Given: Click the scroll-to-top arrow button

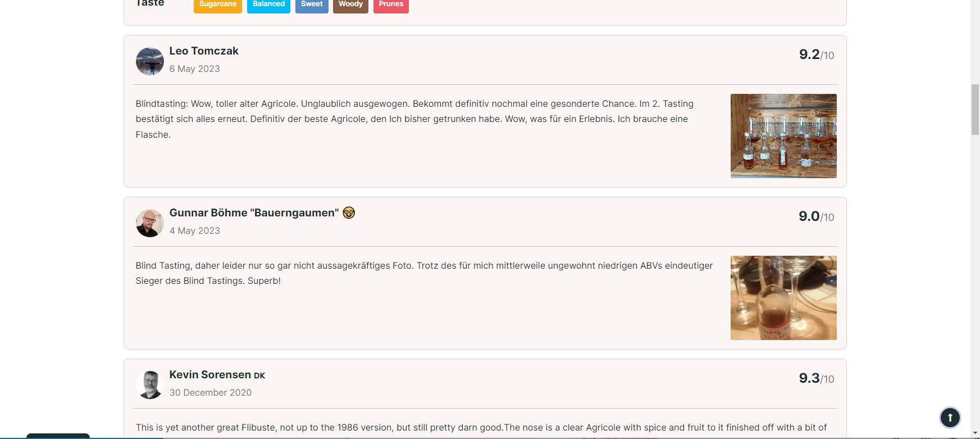Looking at the screenshot, I should (x=950, y=417).
